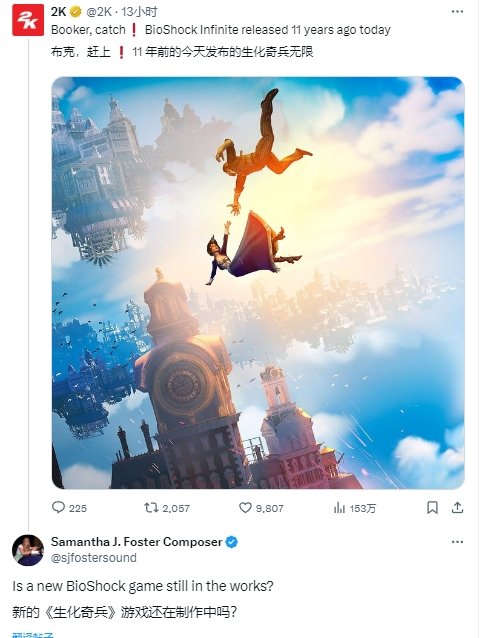Open the reply icon with 225 comments
Viewport: 480px width, 638px height.
(x=59, y=507)
